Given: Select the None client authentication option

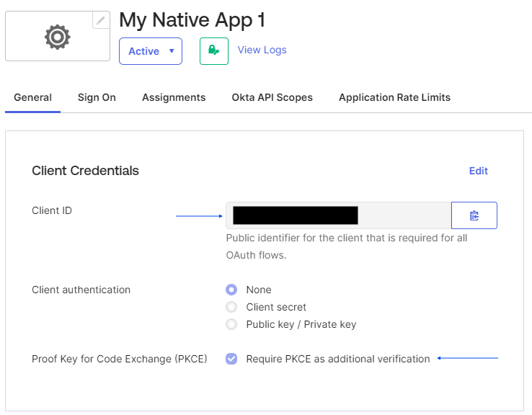Looking at the screenshot, I should [231, 290].
